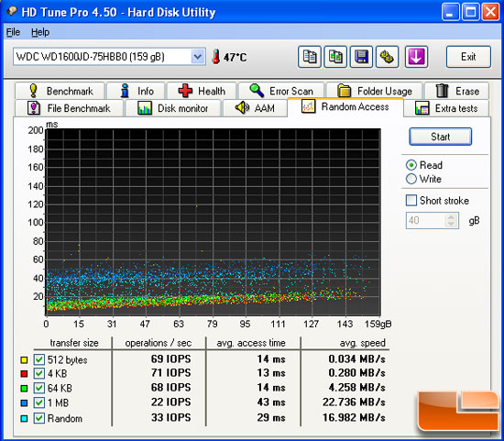Click the red 4 KB color swatch
504x441 pixels.
pos(24,374)
